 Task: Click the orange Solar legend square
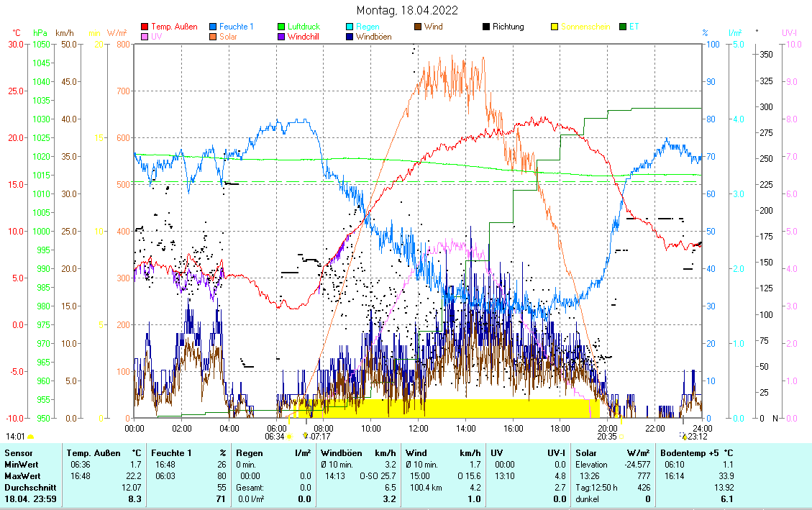pos(214,36)
